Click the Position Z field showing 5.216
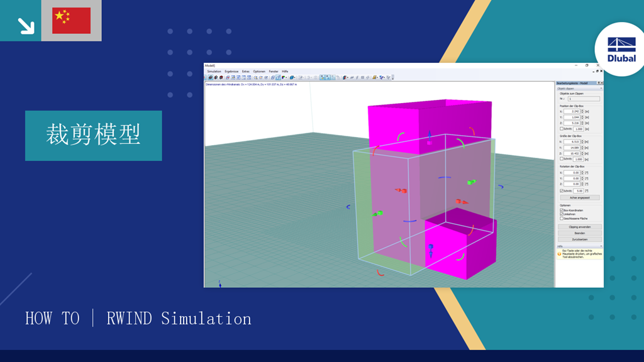This screenshot has height=362, width=644. [x=572, y=123]
